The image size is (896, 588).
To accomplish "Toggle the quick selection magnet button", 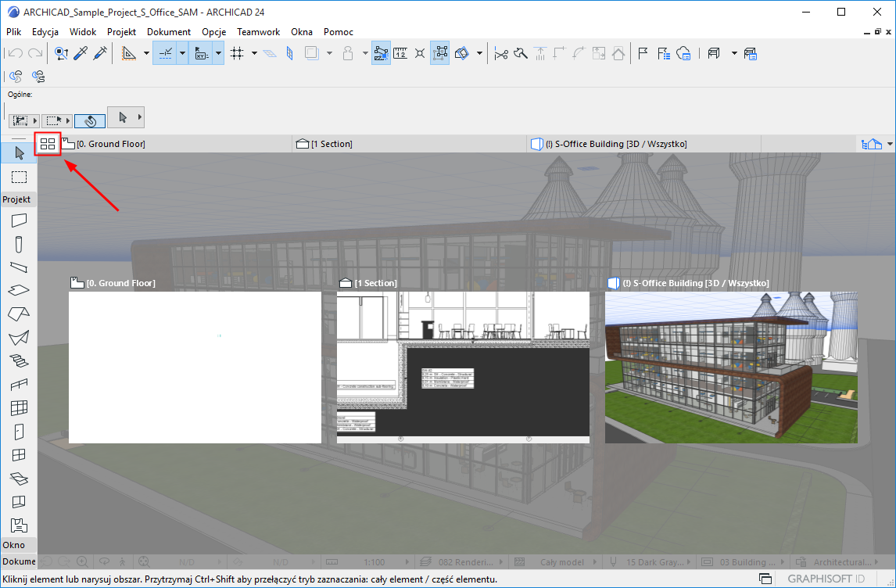I will pos(90,121).
